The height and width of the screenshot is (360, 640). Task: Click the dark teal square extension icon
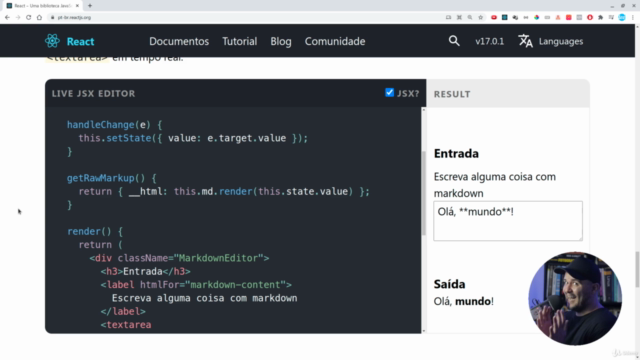tap(504, 18)
